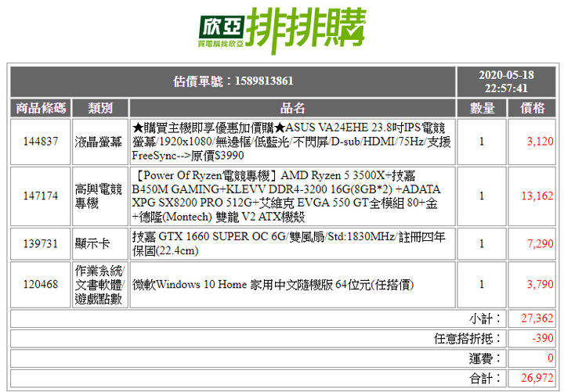The width and height of the screenshot is (564, 392).
Task: Click the 商品條碼 column header
Action: 41,108
